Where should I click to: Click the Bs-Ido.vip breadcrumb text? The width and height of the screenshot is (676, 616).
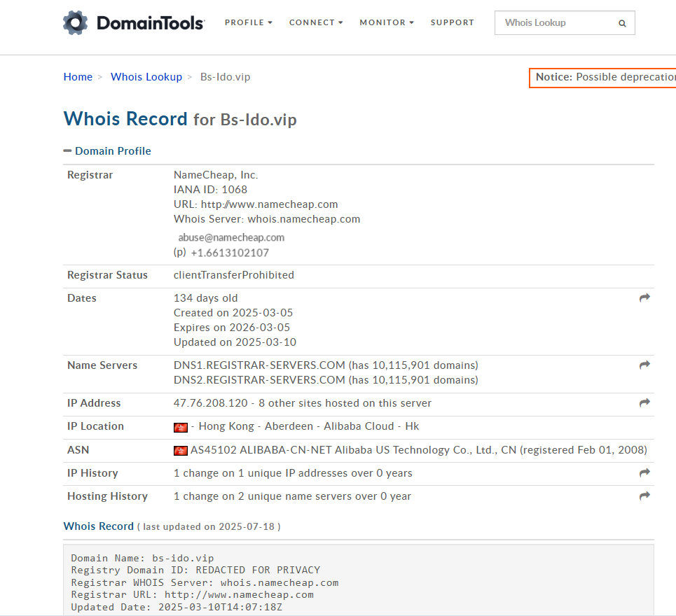(226, 77)
